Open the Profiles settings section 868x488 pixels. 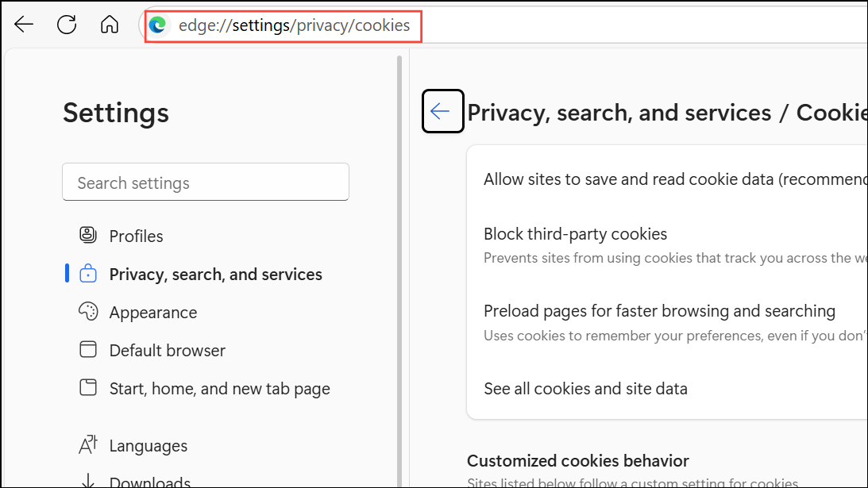[x=136, y=236]
